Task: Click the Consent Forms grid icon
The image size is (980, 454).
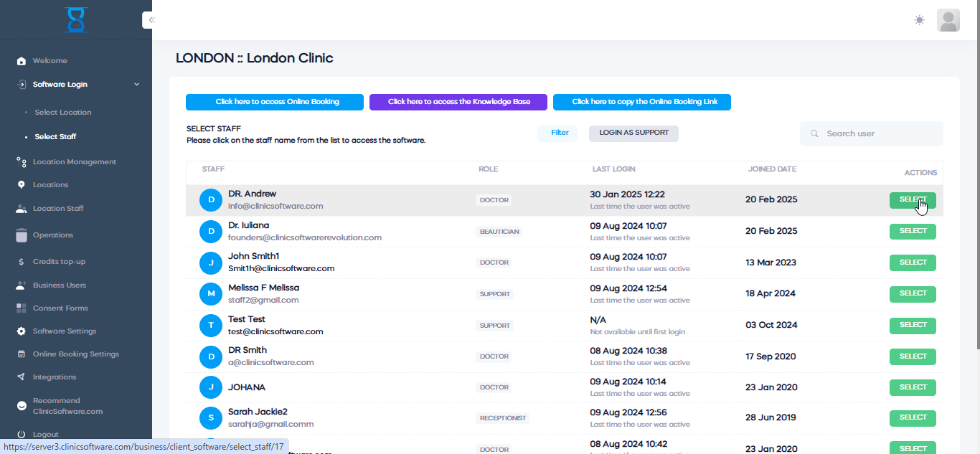Action: [22, 308]
